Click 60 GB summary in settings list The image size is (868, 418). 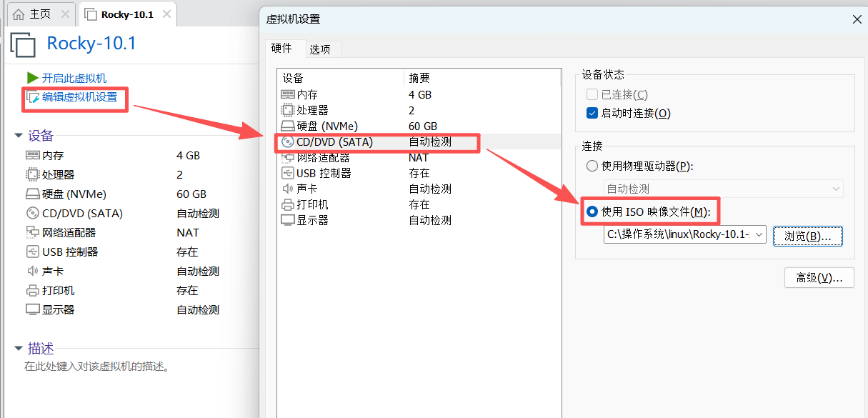[423, 126]
